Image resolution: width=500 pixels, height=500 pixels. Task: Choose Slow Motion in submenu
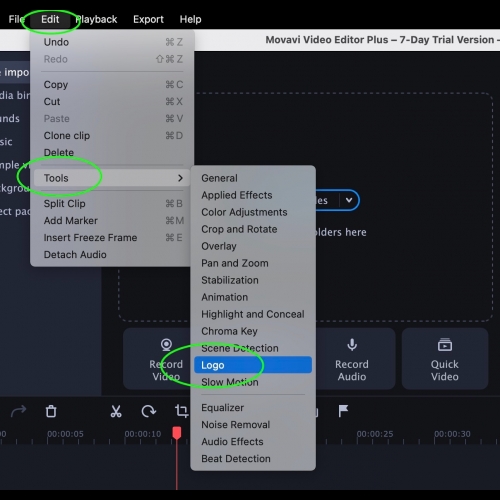pyautogui.click(x=253, y=382)
